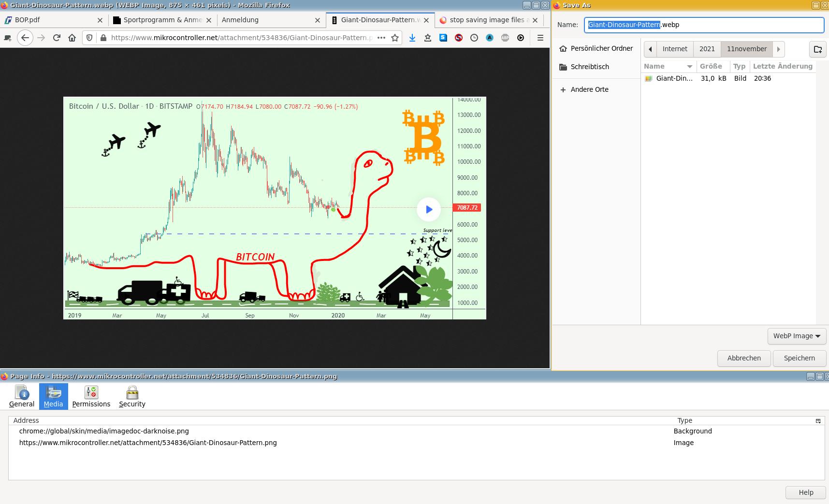The width and height of the screenshot is (829, 504).
Task: Close the Anmeldung tab
Action: [x=318, y=20]
